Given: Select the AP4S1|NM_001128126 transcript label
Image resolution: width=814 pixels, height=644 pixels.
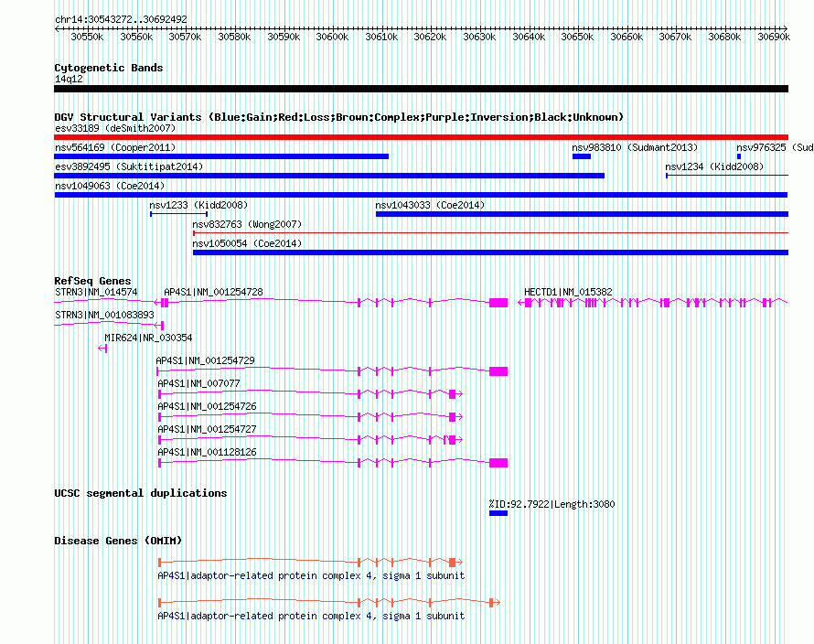Looking at the screenshot, I should [207, 452].
